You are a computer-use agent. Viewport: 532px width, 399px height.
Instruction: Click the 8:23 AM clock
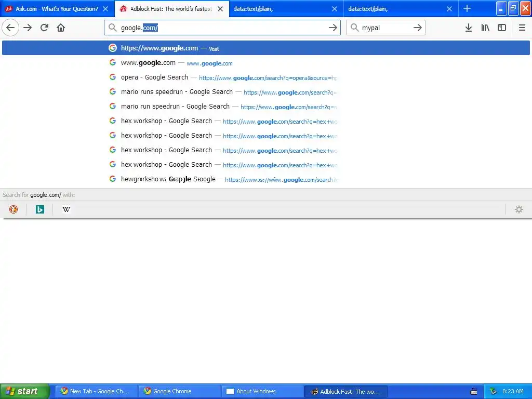click(513, 391)
